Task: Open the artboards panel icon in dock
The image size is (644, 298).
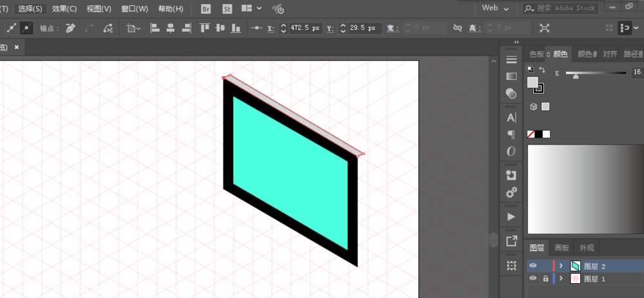Action: 511,266
